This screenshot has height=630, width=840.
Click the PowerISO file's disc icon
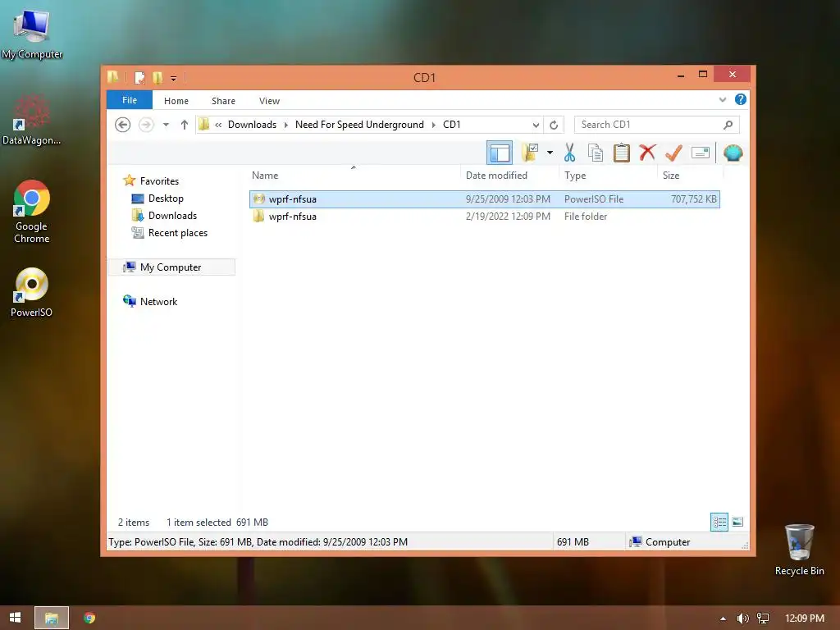[258, 199]
